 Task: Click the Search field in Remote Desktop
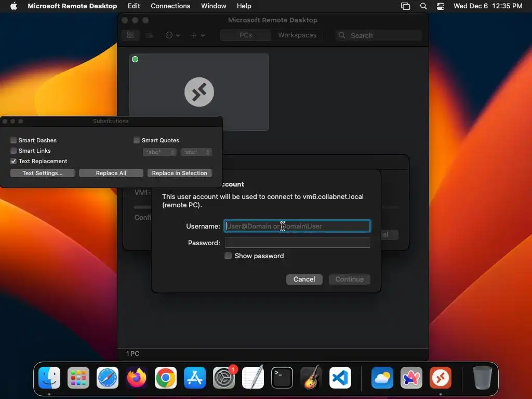pyautogui.click(x=379, y=35)
